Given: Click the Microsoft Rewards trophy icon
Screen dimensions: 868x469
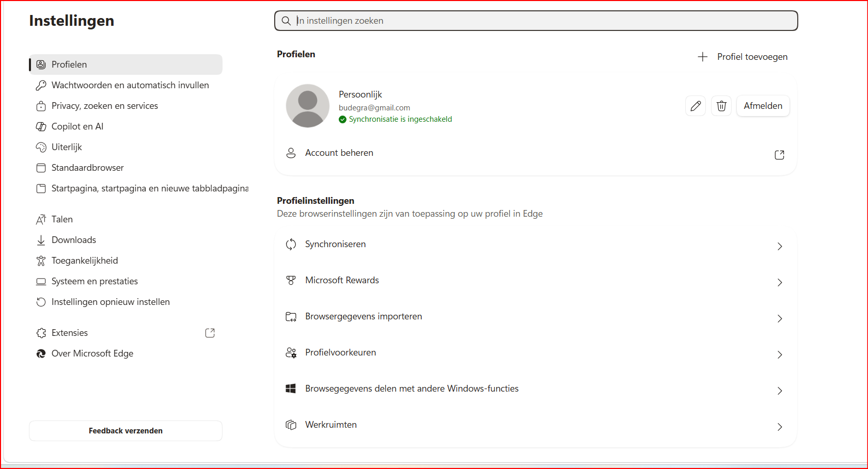Looking at the screenshot, I should 291,280.
